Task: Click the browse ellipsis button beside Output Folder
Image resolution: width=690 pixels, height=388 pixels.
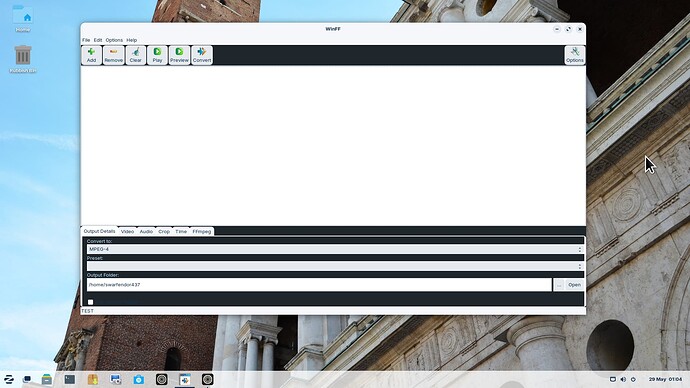Action: (559, 285)
